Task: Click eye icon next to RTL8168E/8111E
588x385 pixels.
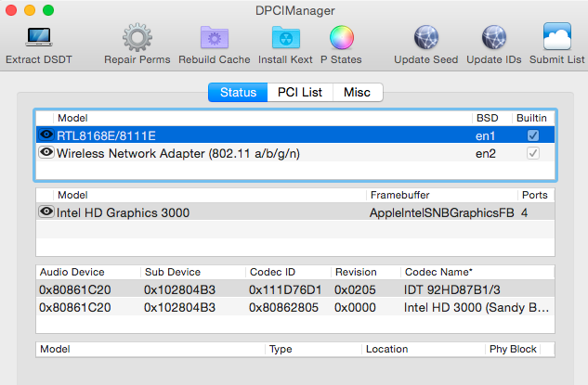Action: [46, 135]
